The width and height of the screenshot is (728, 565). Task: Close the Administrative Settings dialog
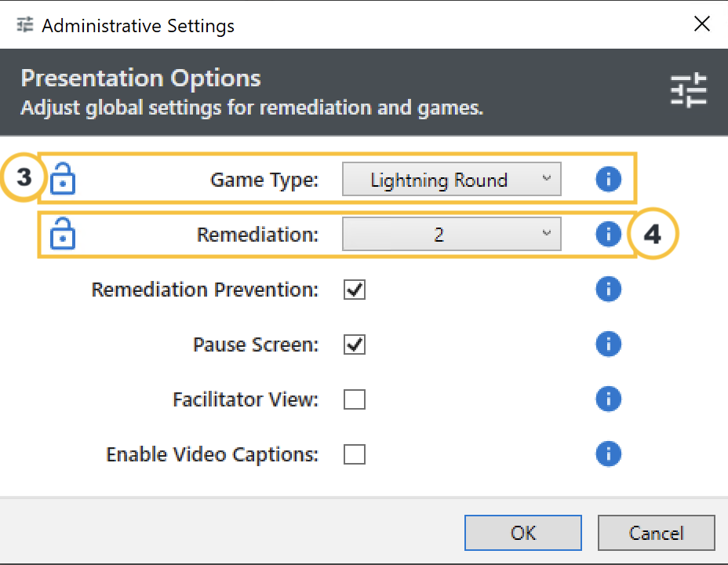(x=702, y=24)
